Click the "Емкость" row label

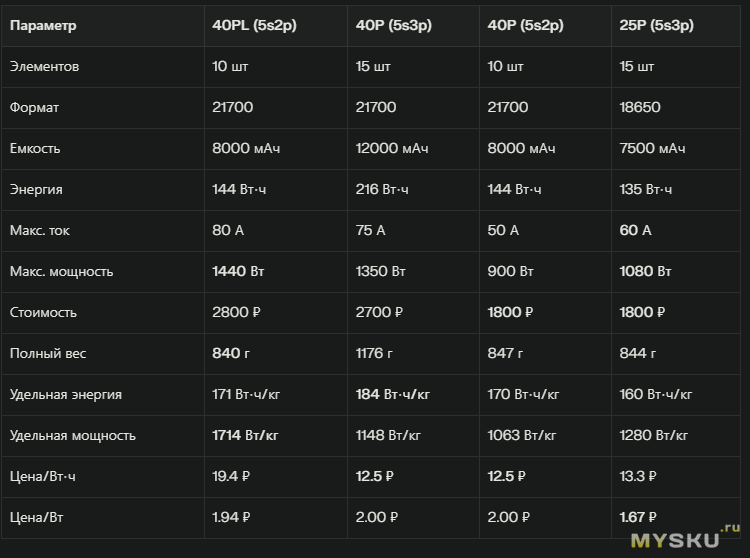point(35,149)
